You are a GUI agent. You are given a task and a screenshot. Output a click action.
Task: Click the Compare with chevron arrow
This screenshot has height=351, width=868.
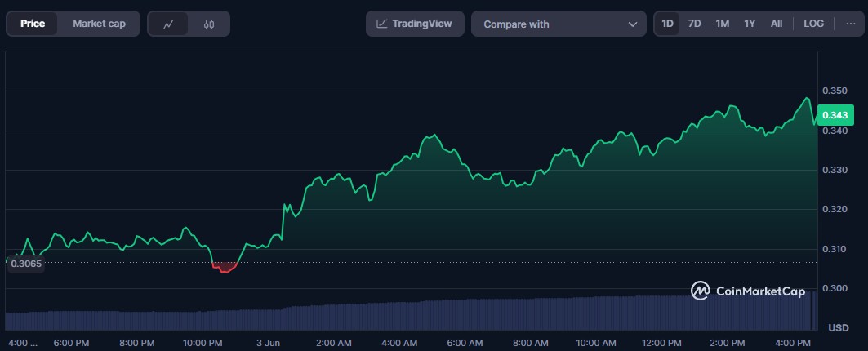click(x=632, y=24)
